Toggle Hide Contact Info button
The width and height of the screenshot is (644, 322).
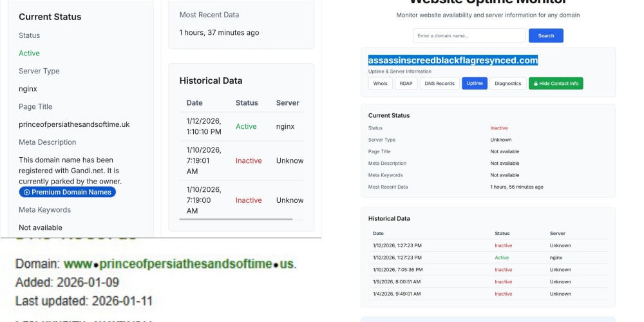pyautogui.click(x=556, y=84)
